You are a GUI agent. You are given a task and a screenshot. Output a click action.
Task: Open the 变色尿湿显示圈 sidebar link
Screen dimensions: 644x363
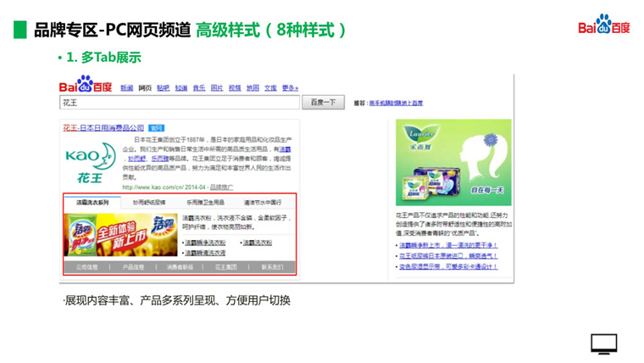pyautogui.click(x=448, y=267)
